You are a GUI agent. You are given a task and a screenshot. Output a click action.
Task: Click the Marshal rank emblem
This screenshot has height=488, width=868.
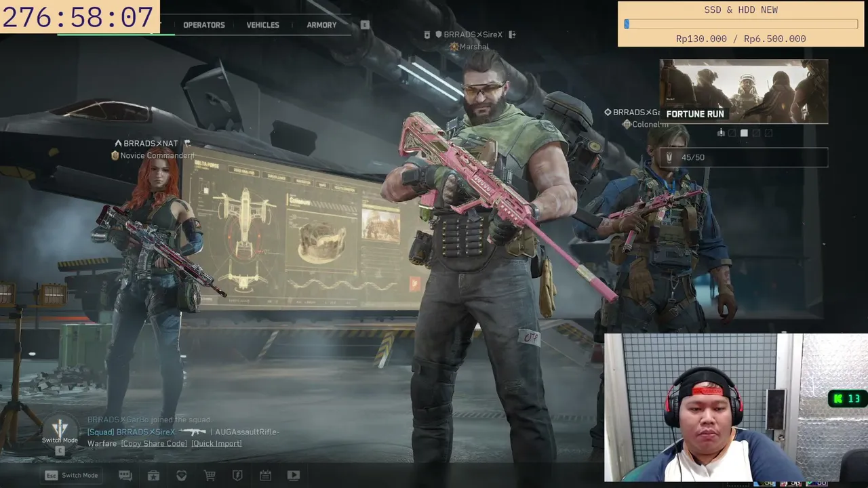[x=454, y=47]
